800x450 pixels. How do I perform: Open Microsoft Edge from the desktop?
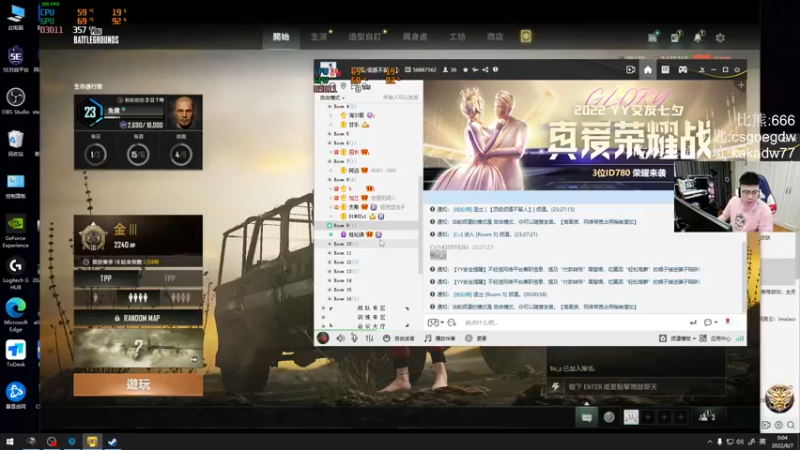(16, 314)
